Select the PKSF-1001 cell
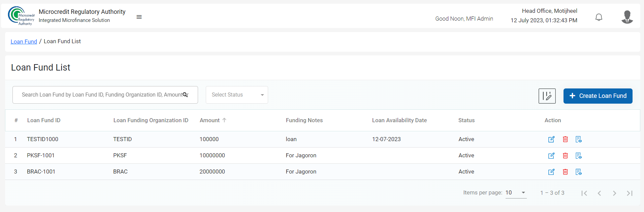Image resolution: width=644 pixels, height=212 pixels. point(41,155)
